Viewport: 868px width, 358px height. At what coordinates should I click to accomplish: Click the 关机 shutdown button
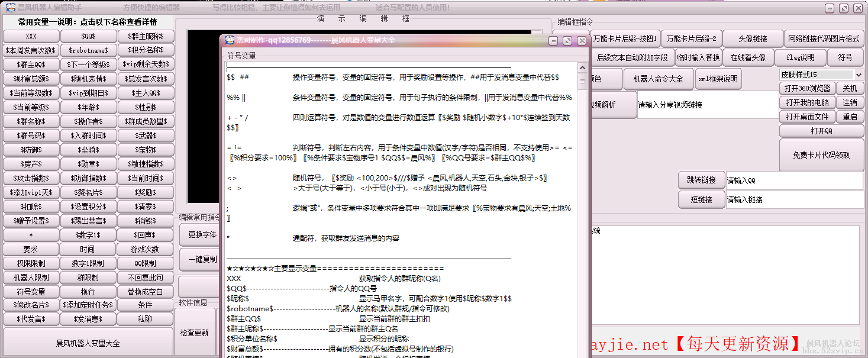tap(850, 88)
